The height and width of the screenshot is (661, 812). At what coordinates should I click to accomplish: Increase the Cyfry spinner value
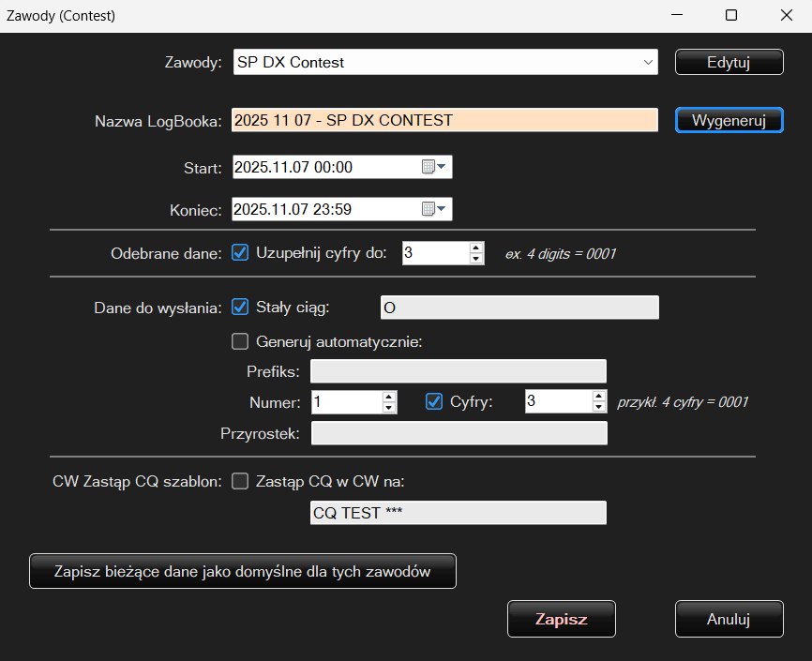(599, 397)
